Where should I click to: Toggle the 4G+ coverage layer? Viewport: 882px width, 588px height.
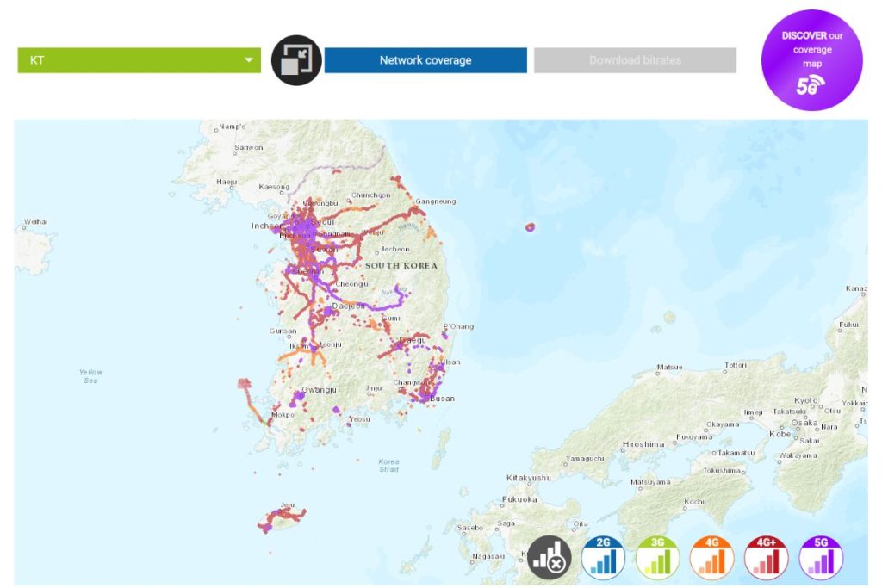point(767,557)
